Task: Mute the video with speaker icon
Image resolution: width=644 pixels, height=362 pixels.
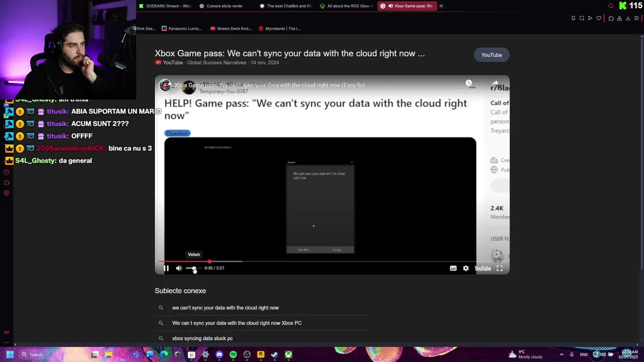Action: point(179,268)
